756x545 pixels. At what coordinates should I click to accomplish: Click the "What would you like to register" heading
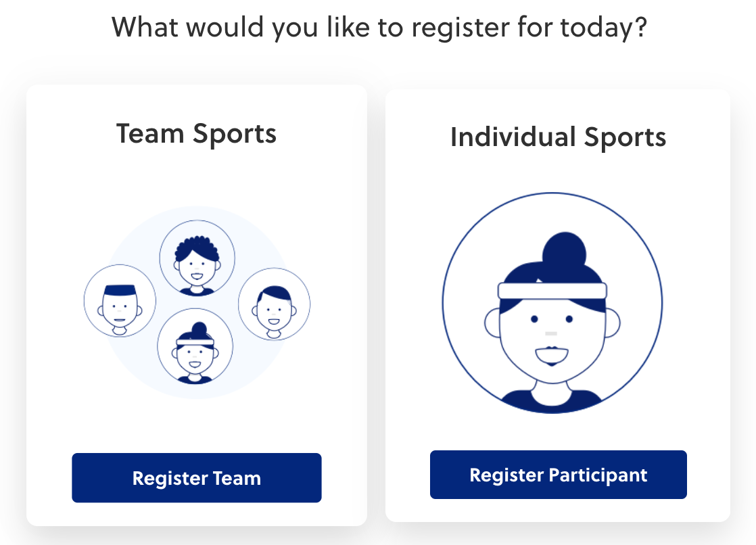coord(379,27)
